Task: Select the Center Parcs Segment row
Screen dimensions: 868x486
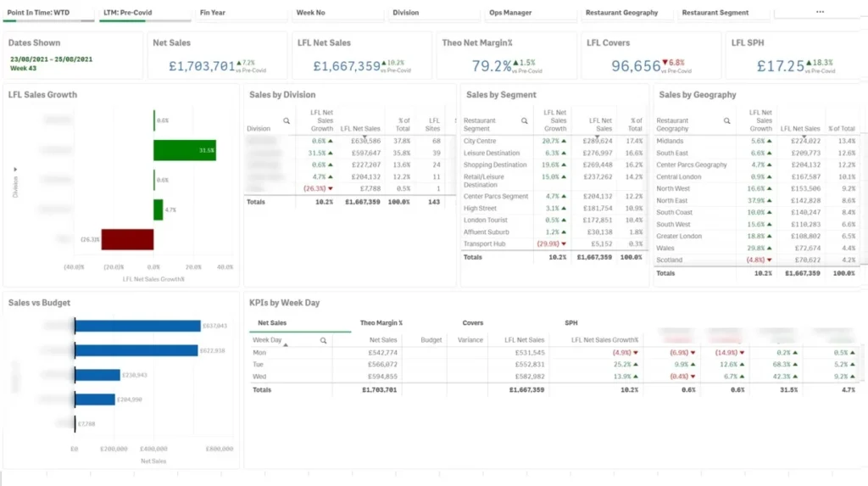Action: pyautogui.click(x=553, y=196)
